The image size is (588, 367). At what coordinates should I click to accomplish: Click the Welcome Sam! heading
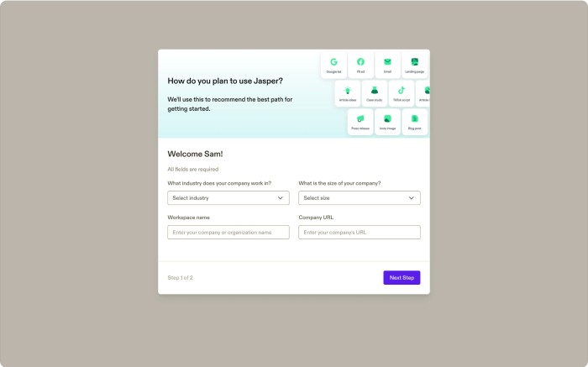(x=195, y=154)
